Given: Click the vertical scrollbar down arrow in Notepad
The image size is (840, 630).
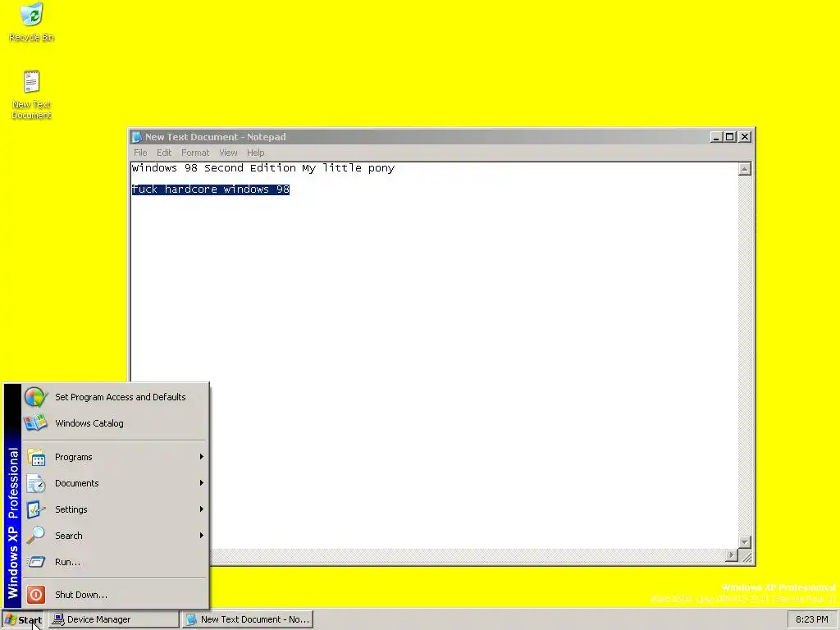Looking at the screenshot, I should point(745,542).
